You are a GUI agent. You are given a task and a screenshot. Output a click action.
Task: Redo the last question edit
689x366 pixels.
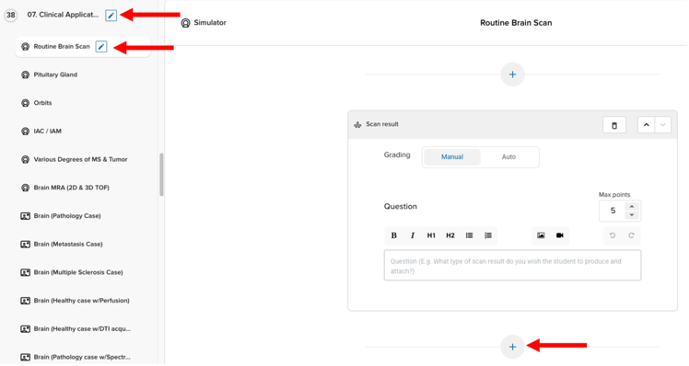click(x=631, y=236)
